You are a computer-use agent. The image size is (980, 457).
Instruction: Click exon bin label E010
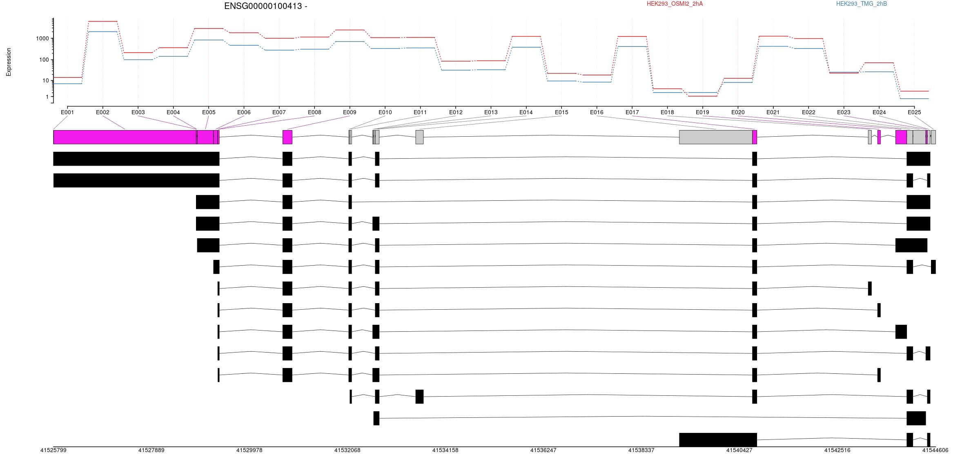(385, 112)
